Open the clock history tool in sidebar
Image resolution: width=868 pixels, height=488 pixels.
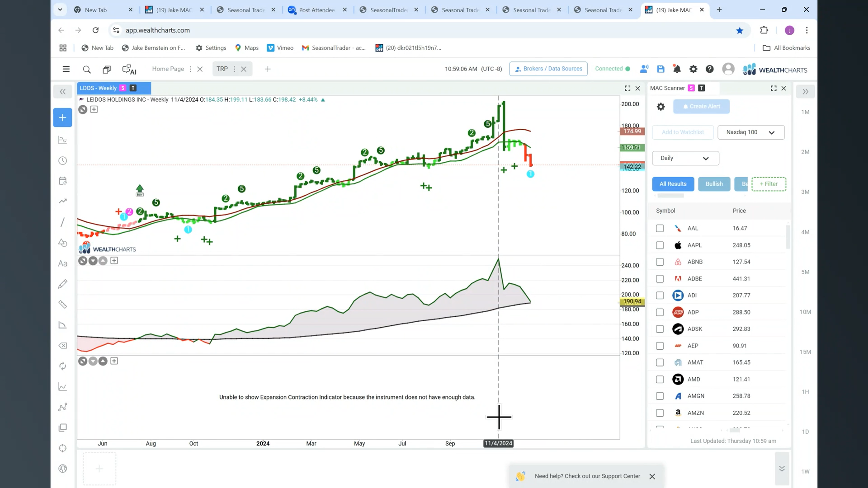tap(63, 161)
